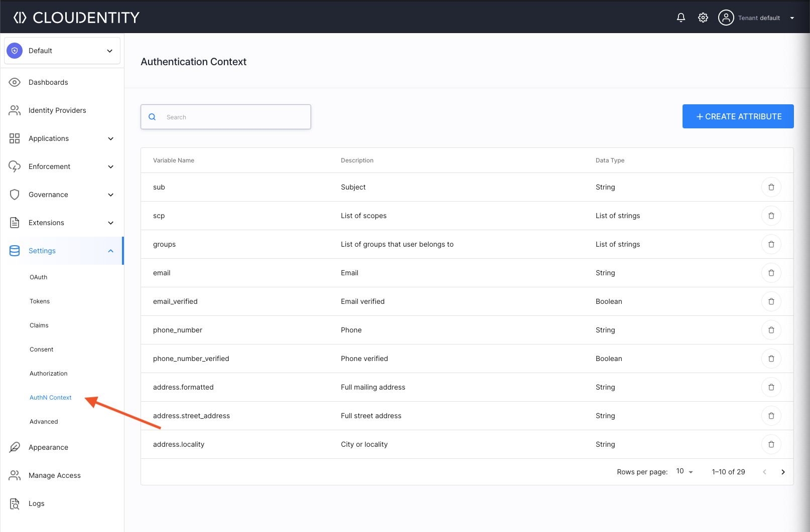The image size is (810, 532).
Task: Select AuthN Context menu item
Action: tap(51, 398)
